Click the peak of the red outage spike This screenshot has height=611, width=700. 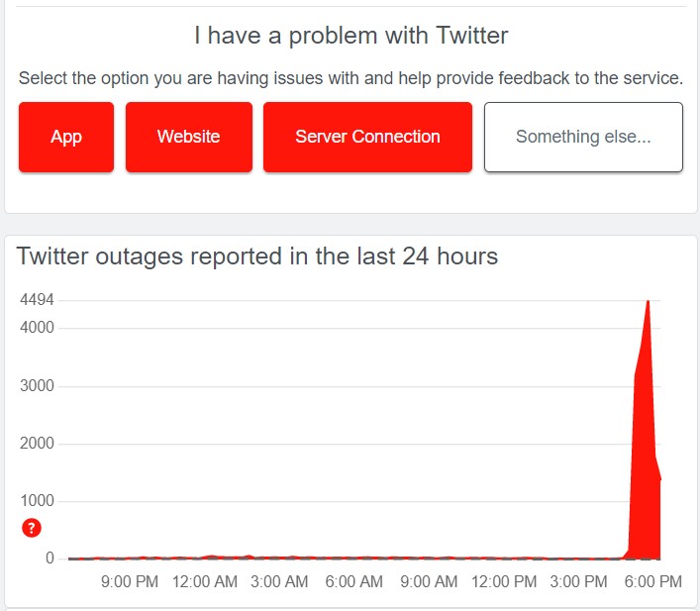pyautogui.click(x=648, y=301)
